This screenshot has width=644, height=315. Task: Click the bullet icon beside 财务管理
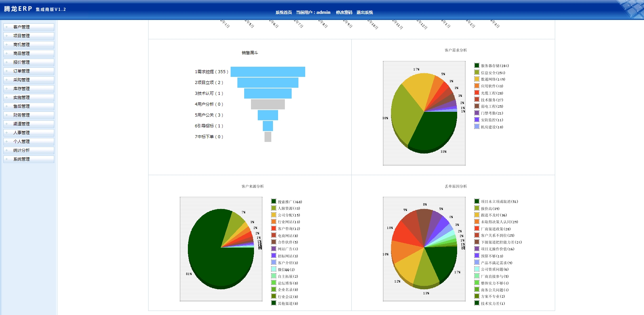(x=6, y=115)
